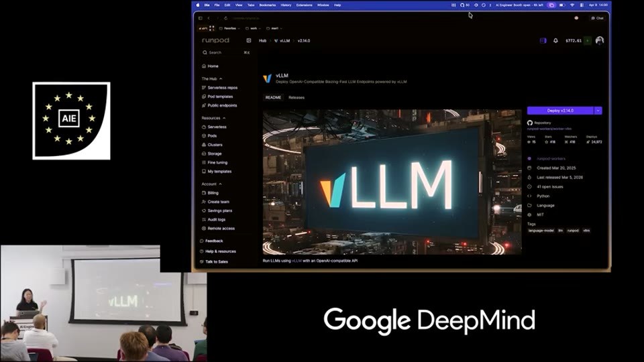Open the Bookmarks menu
Screen dimensions: 644x362
(268, 5)
